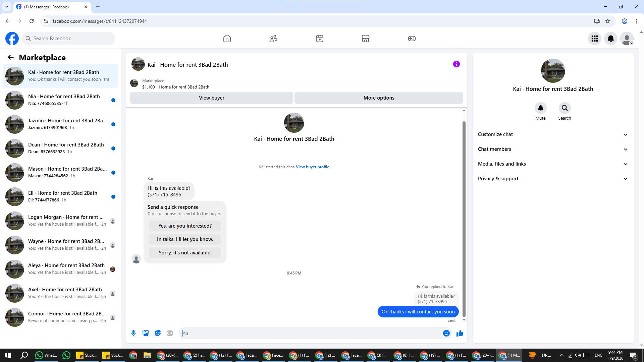Attach a file with photo icon
Image resolution: width=644 pixels, height=362 pixels.
click(146, 333)
